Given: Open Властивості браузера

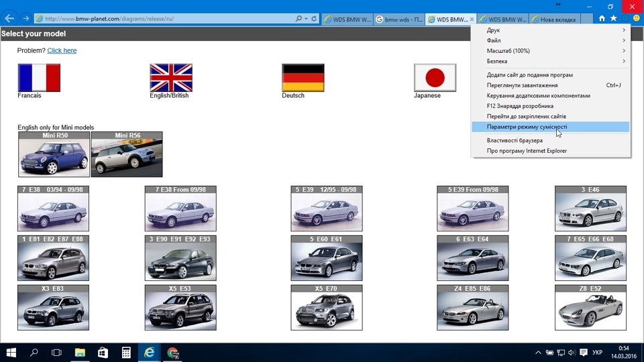Looking at the screenshot, I should 551,140.
